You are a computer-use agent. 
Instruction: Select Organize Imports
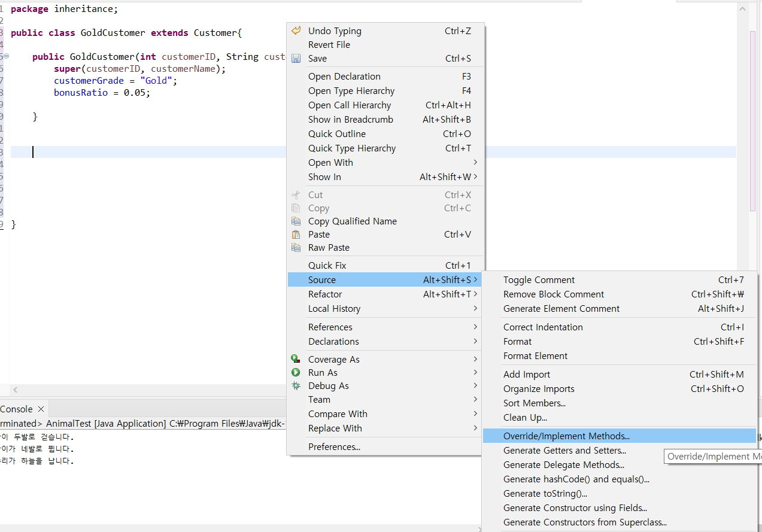point(620,389)
